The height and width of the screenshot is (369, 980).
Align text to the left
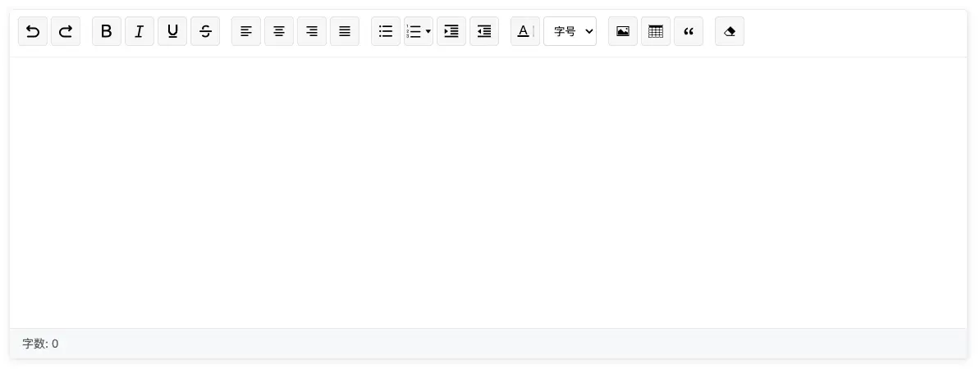pyautogui.click(x=246, y=31)
